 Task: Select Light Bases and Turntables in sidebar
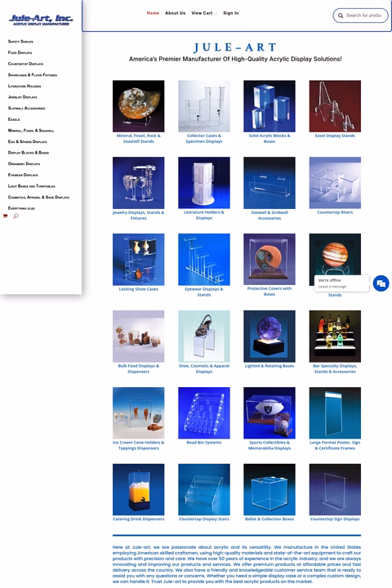coord(32,186)
